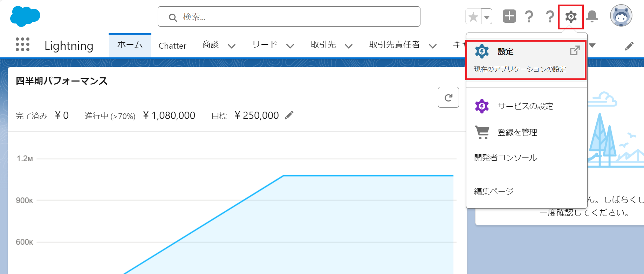The width and height of the screenshot is (644, 274).
Task: Choose サービスの設定 from the menu
Action: coord(525,106)
